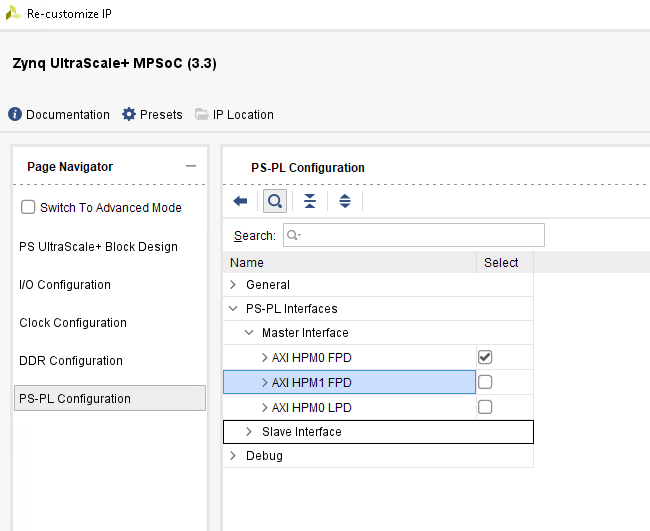Screen dimensions: 650x531
Task: Click the magnifier icon inside search field
Action: [x=293, y=235]
